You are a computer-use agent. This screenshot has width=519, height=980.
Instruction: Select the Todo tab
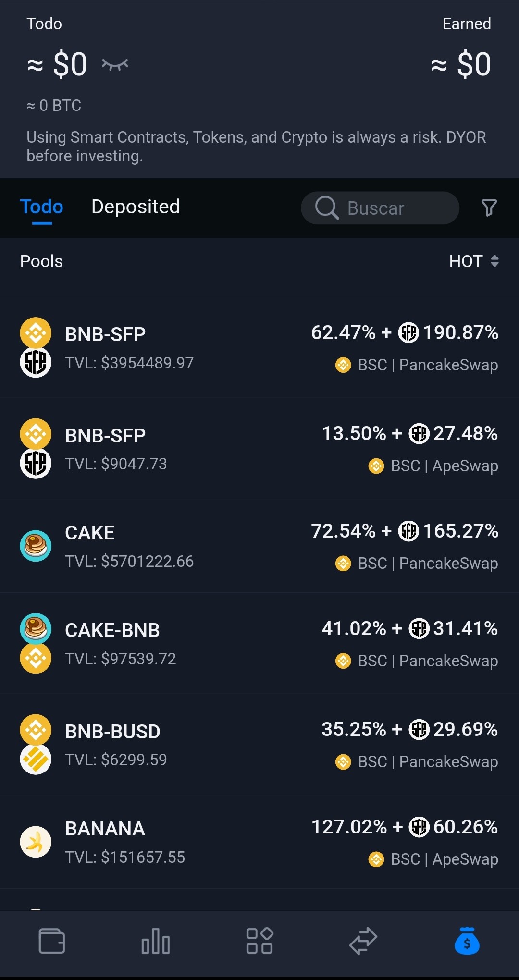pyautogui.click(x=42, y=207)
